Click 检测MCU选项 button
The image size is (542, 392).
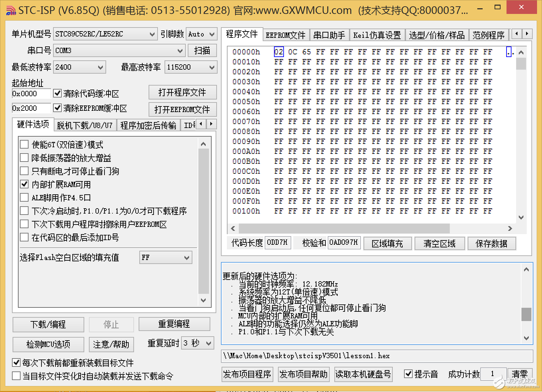(48, 344)
